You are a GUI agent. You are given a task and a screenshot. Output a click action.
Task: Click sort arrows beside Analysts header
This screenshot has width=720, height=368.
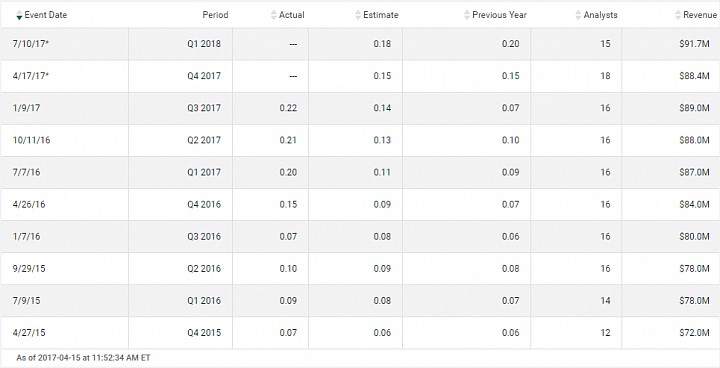click(578, 15)
